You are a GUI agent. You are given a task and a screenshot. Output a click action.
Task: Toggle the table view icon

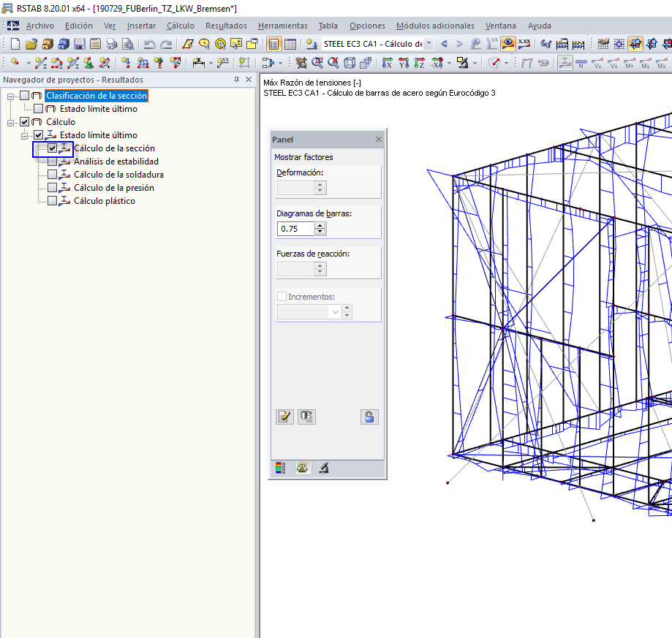point(290,44)
